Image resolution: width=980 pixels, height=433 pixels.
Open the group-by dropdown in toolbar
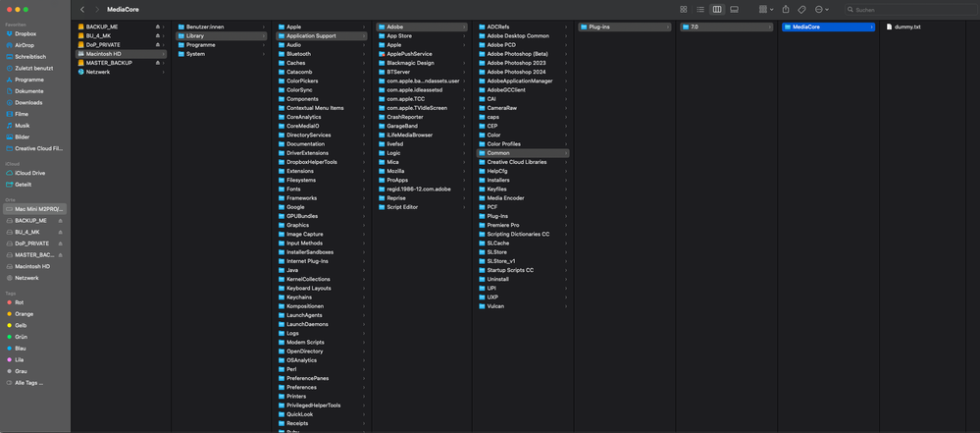[766, 10]
